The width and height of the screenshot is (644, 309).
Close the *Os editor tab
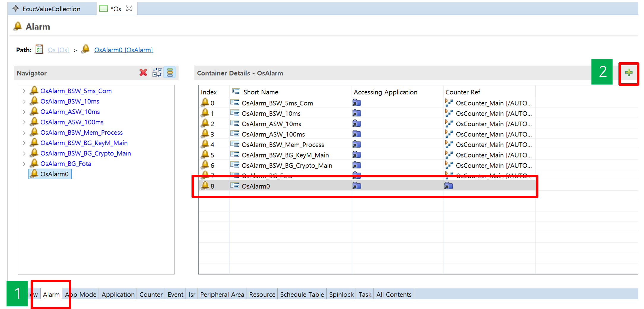click(129, 8)
